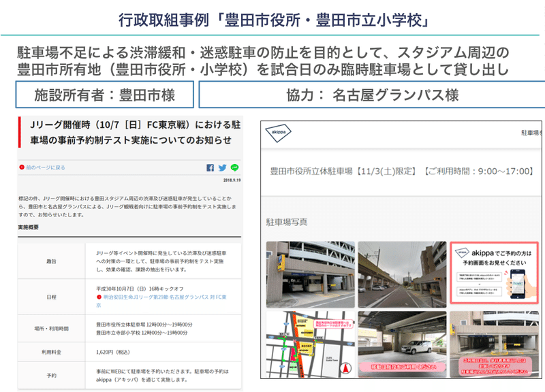Select 豊田市役所立体駐車場 12時00分～19時00分 line
545x392 pixels.
point(144,325)
